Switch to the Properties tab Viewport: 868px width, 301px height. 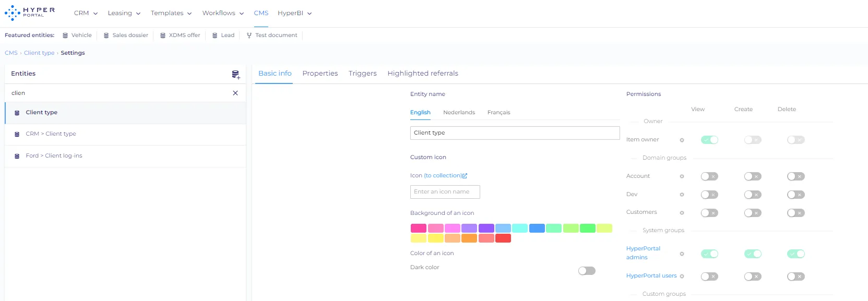[320, 74]
